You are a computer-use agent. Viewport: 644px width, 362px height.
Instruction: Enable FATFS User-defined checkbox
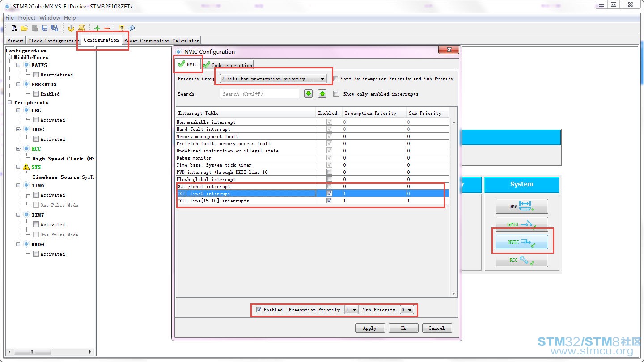pos(36,75)
